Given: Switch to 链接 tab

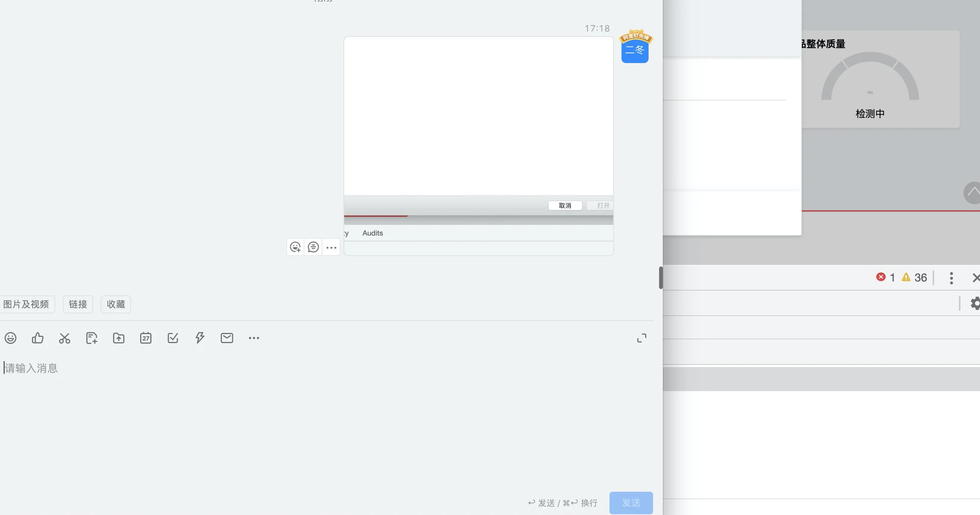Looking at the screenshot, I should pos(78,304).
